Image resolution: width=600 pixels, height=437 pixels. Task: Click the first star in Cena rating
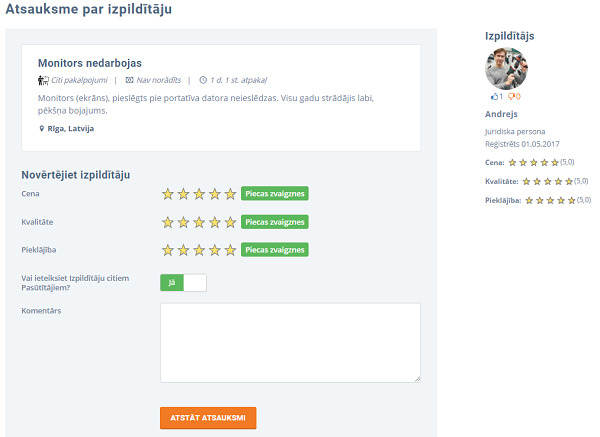(168, 194)
